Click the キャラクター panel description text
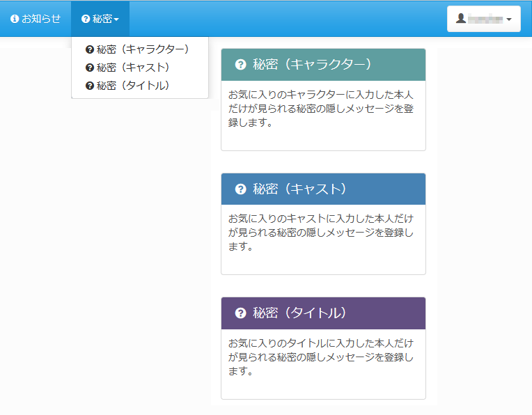This screenshot has height=415, width=532. [322, 108]
